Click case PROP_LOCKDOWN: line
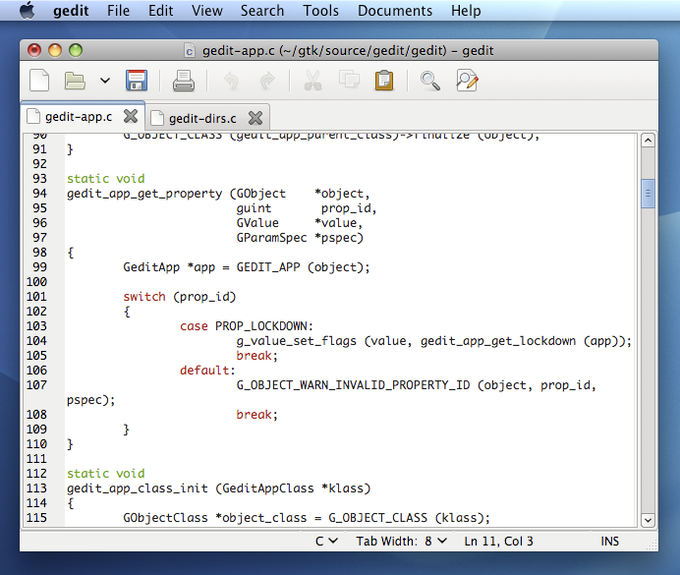The image size is (680, 575). point(246,326)
